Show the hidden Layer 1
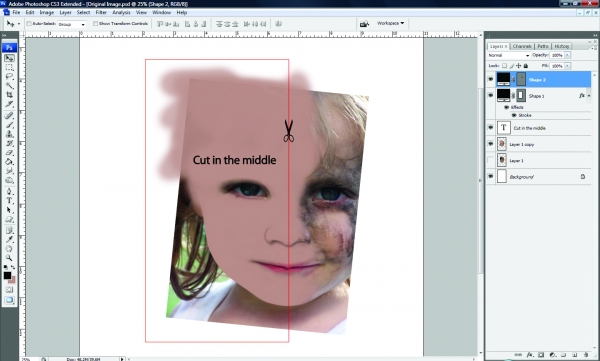The image size is (600, 361). [491, 160]
